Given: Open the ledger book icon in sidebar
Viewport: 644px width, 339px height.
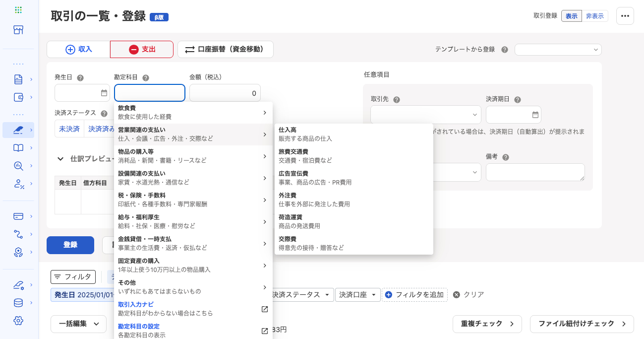Looking at the screenshot, I should pyautogui.click(x=18, y=148).
